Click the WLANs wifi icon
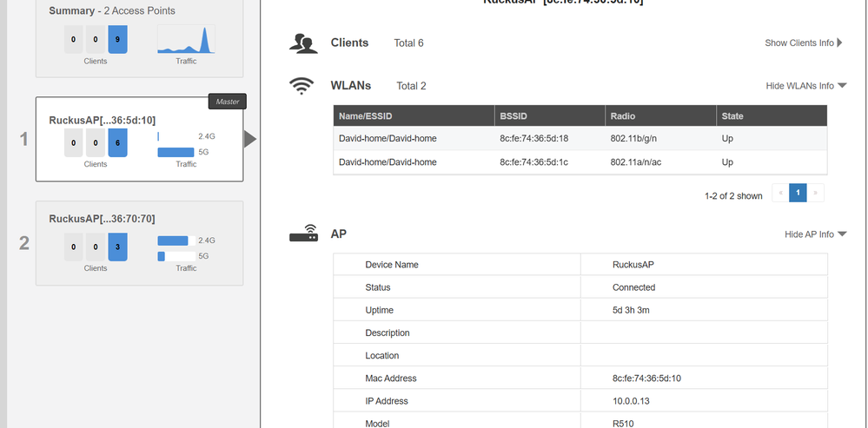This screenshot has width=868, height=428. [x=301, y=86]
